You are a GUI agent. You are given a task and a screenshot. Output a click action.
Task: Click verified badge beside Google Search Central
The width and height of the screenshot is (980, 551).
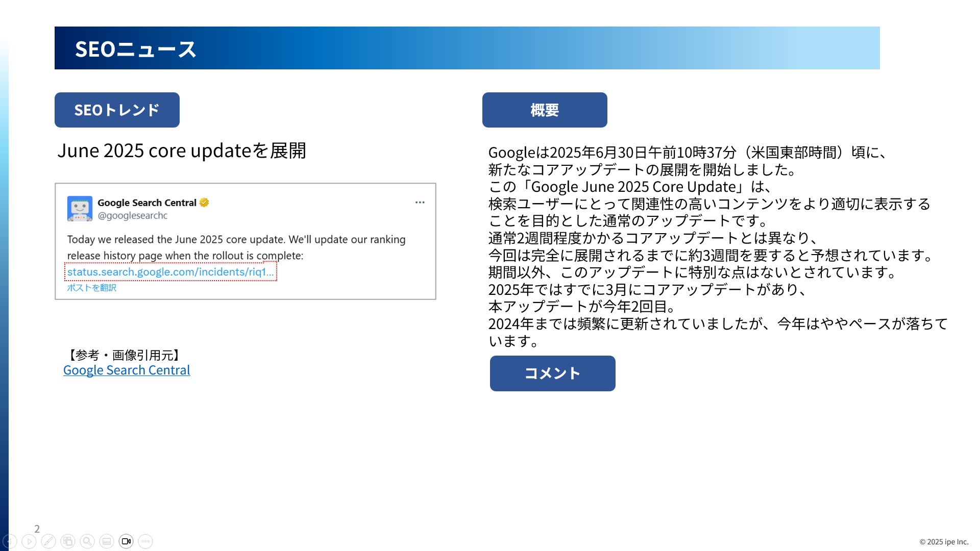204,203
